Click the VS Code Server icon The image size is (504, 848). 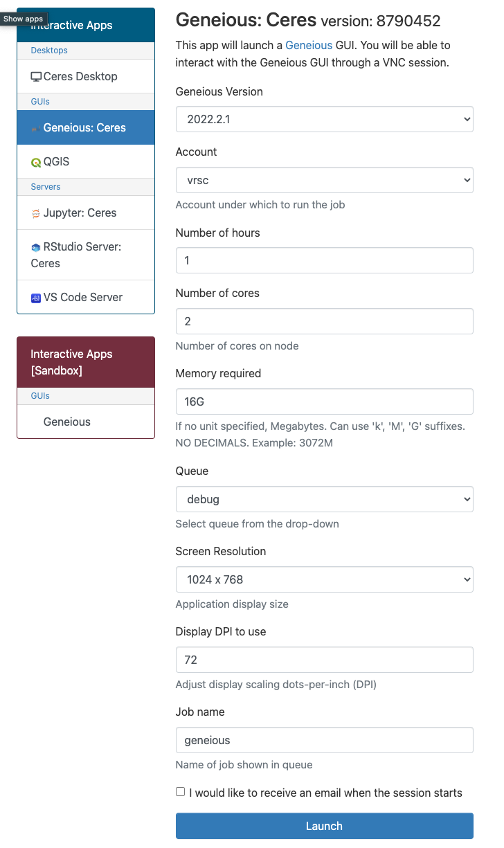[36, 298]
